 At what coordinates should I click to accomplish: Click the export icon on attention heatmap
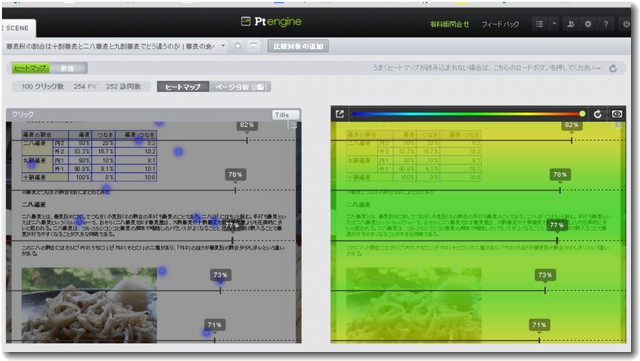point(340,114)
